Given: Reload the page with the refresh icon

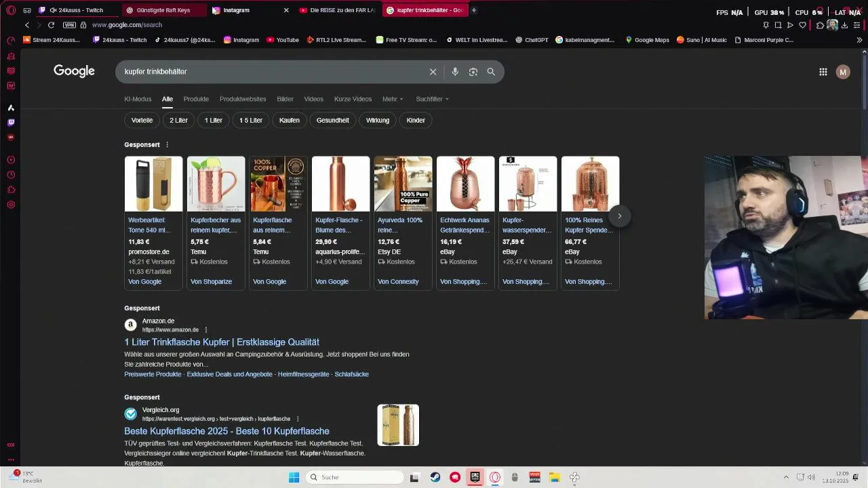Looking at the screenshot, I should pos(51,25).
